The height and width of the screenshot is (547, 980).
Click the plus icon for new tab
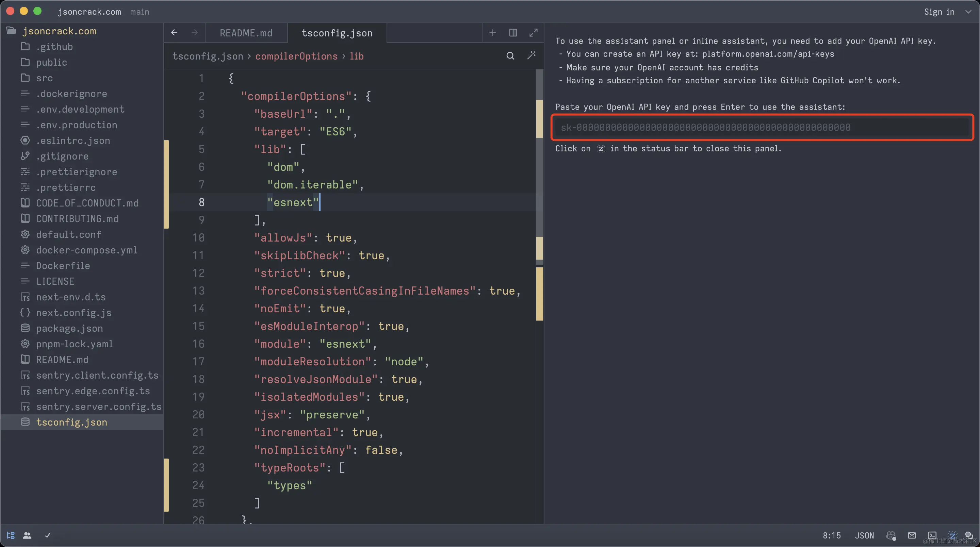click(493, 33)
